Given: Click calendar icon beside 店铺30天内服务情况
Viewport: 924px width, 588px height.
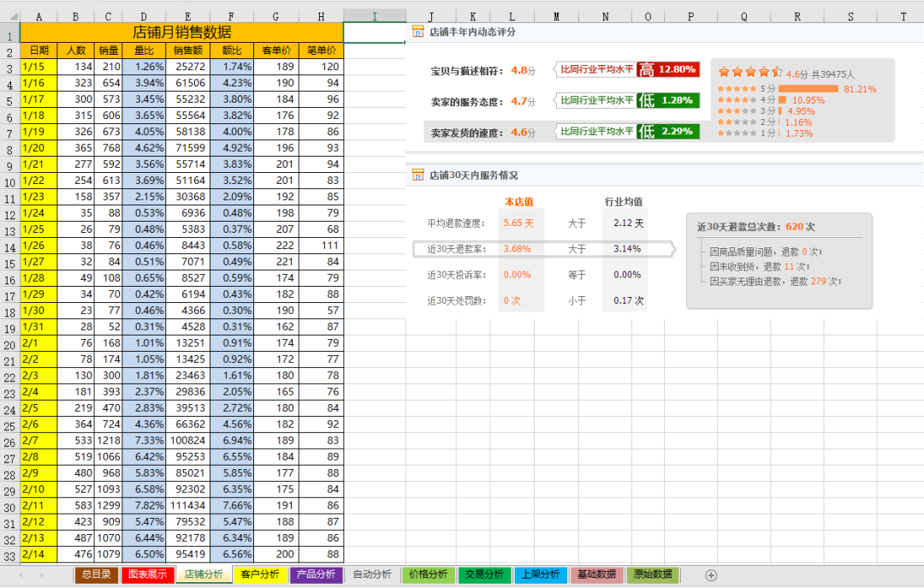Looking at the screenshot, I should pyautogui.click(x=418, y=175).
